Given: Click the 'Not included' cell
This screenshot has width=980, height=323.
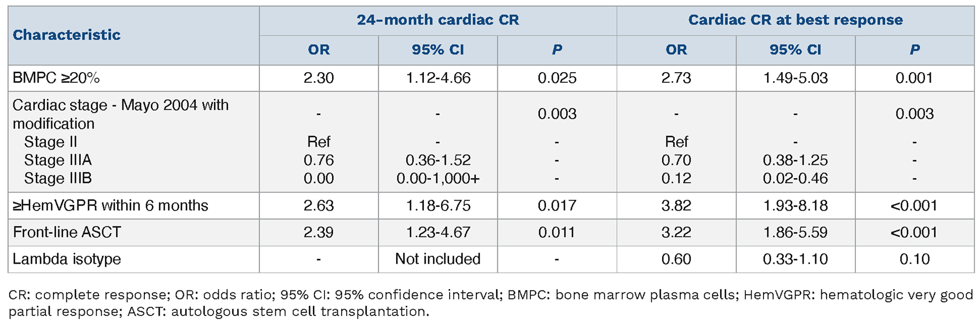Looking at the screenshot, I should tap(438, 259).
